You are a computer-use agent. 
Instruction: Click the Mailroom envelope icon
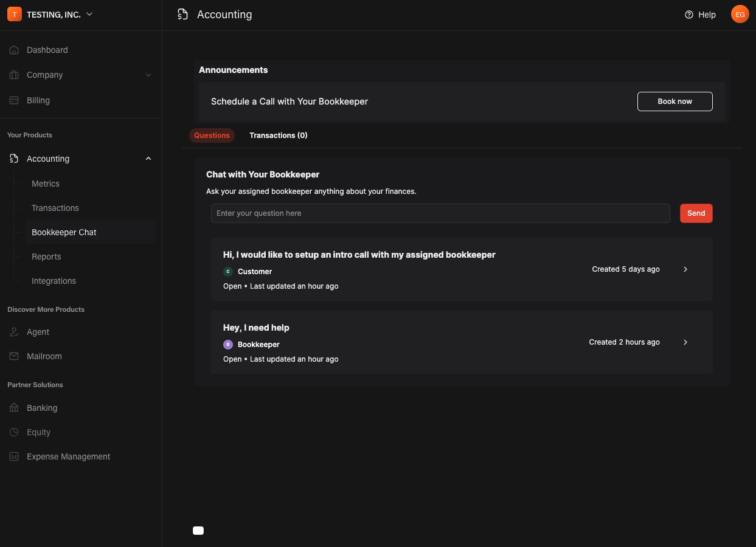click(x=14, y=356)
